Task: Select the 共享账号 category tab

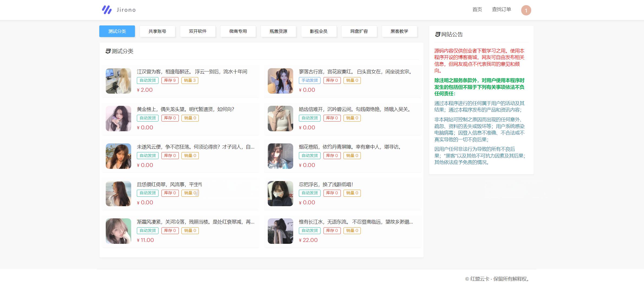Action: coord(157,31)
